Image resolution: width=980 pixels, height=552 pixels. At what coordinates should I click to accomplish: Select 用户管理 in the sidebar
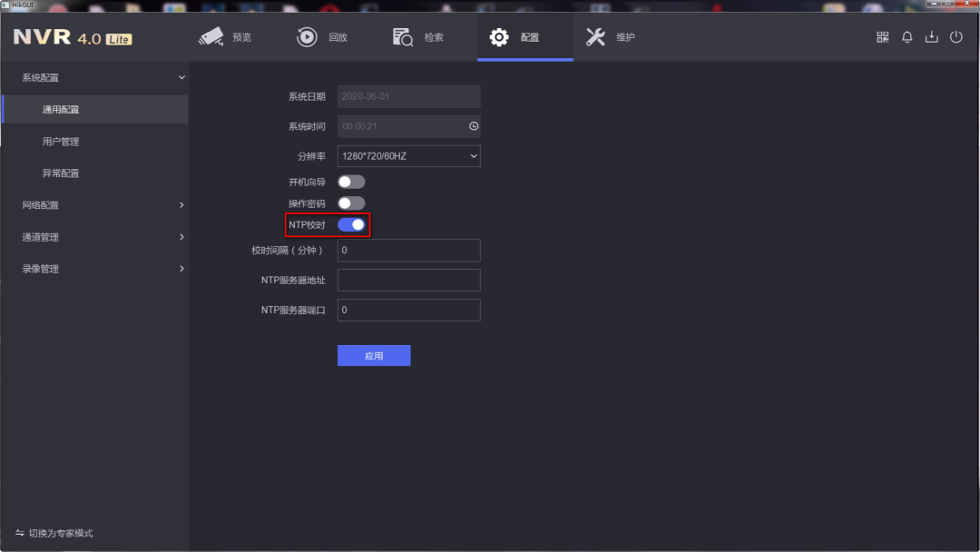click(61, 142)
